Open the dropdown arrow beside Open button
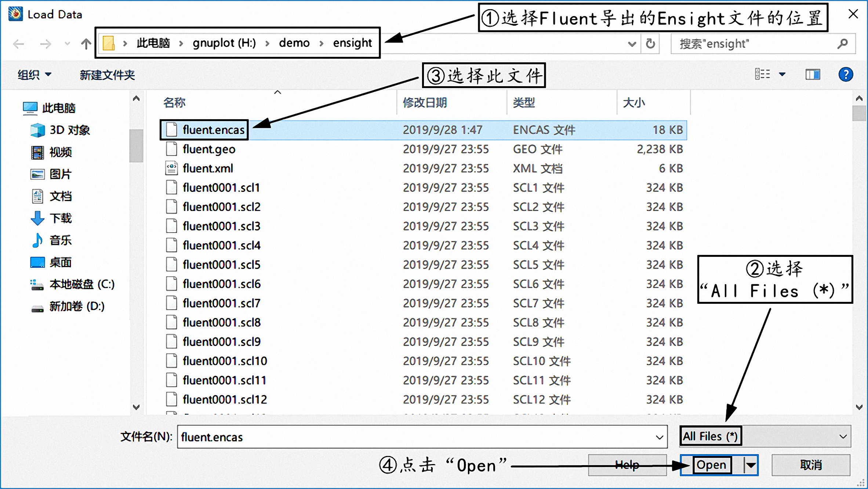Screen dimensions: 868x489 coord(751,465)
